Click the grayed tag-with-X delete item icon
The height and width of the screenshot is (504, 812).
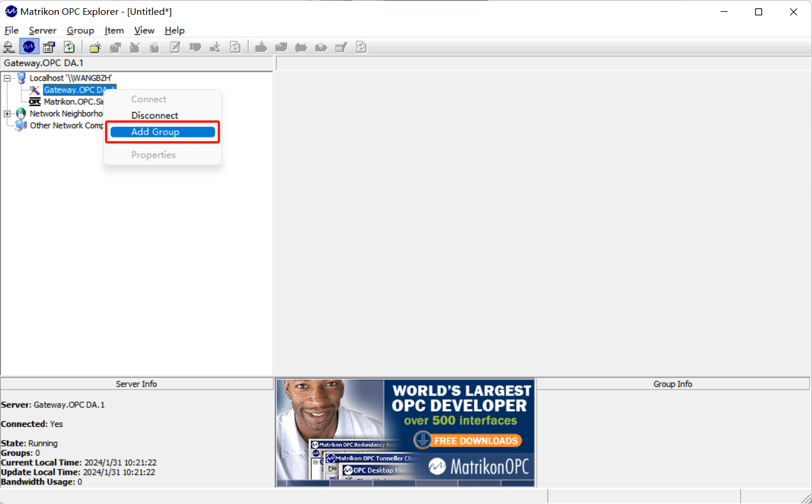pyautogui.click(x=301, y=47)
